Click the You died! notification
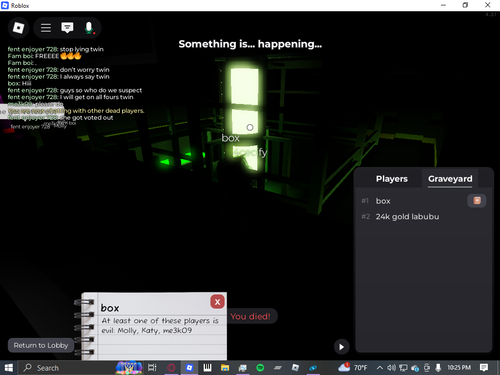500x375 pixels. click(x=250, y=316)
